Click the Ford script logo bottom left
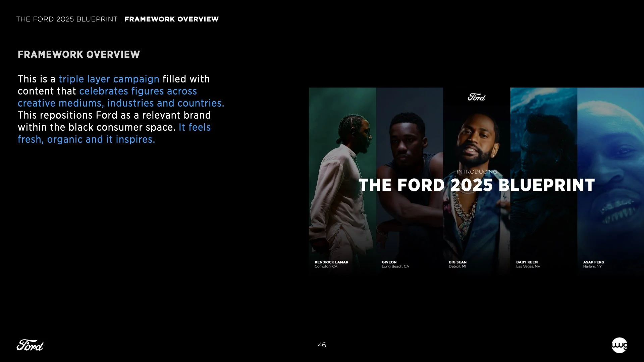Image resolution: width=644 pixels, height=362 pixels. (x=30, y=345)
